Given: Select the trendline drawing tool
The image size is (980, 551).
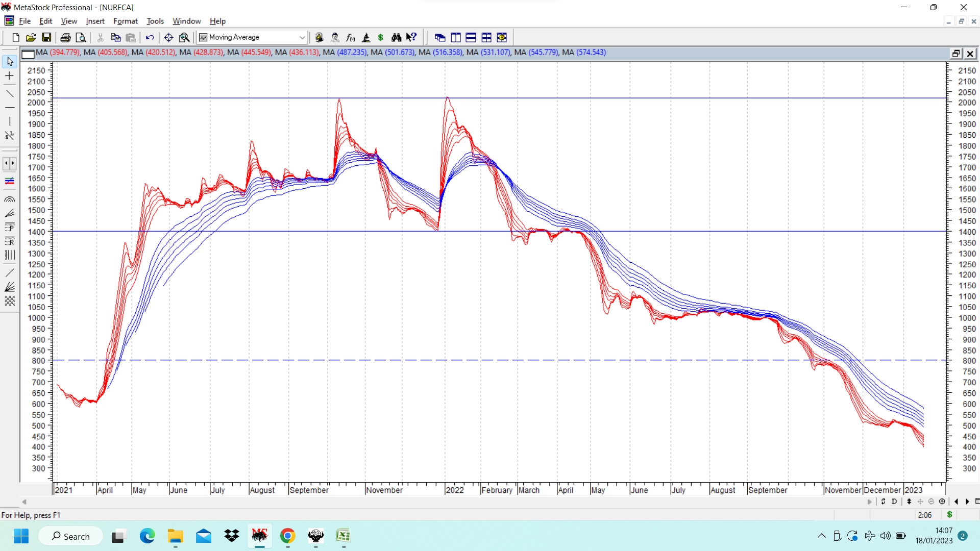Looking at the screenshot, I should (9, 93).
